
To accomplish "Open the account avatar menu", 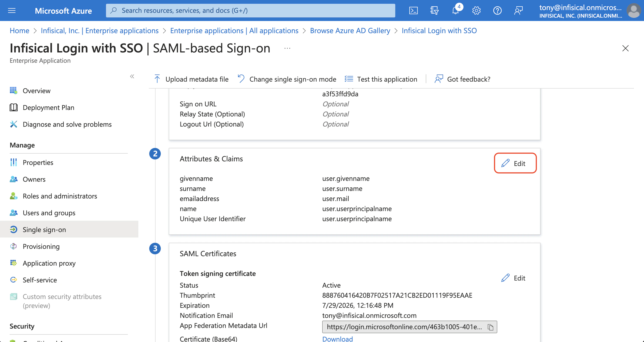I will point(634,10).
